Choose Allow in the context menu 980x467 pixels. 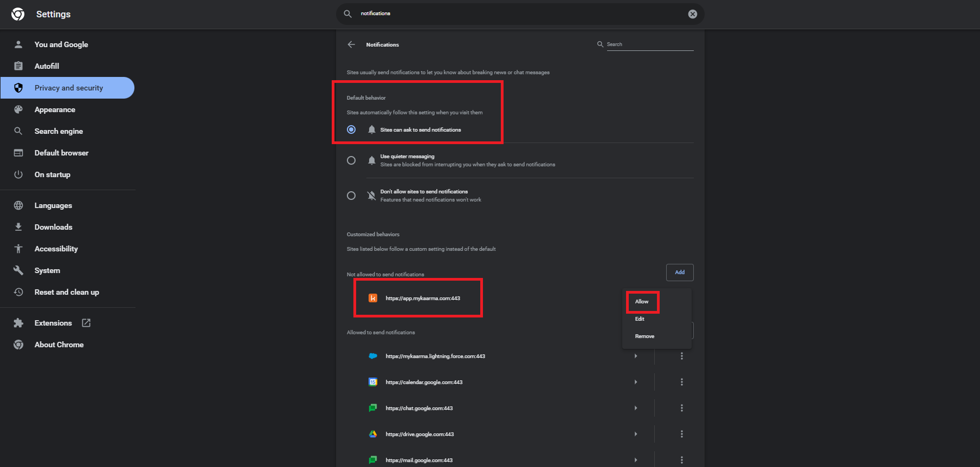[x=642, y=302]
